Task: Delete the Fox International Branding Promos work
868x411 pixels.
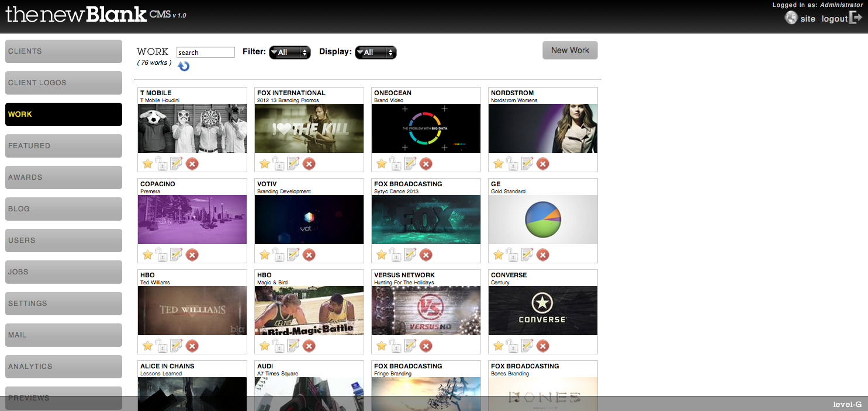Action: point(309,163)
